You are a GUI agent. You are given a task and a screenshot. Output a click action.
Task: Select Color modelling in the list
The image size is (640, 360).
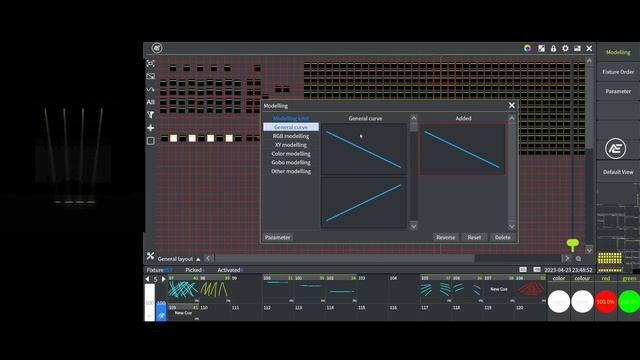pyautogui.click(x=291, y=154)
